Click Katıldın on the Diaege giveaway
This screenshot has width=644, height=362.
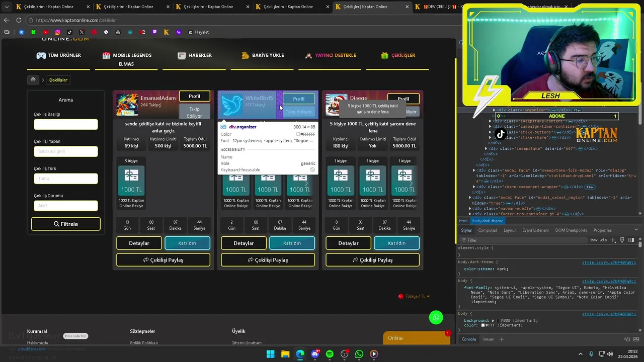coord(396,243)
